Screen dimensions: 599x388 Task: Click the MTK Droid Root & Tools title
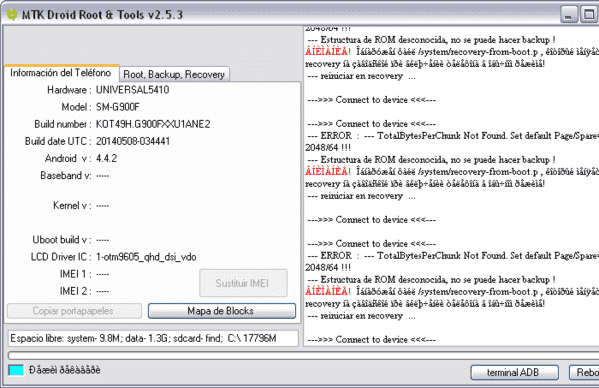click(102, 15)
